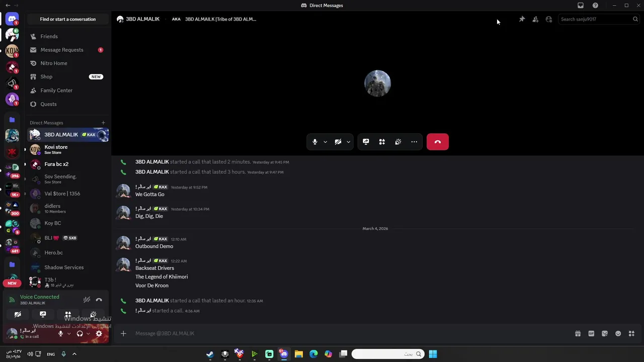Add friends to DM icon
Image resolution: width=644 pixels, height=362 pixels.
click(x=535, y=19)
